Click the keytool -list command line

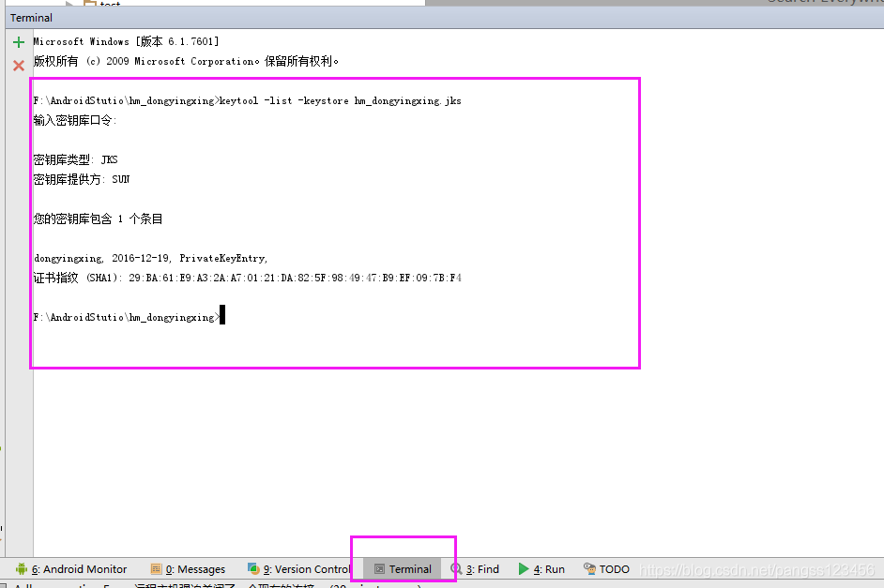point(248,101)
